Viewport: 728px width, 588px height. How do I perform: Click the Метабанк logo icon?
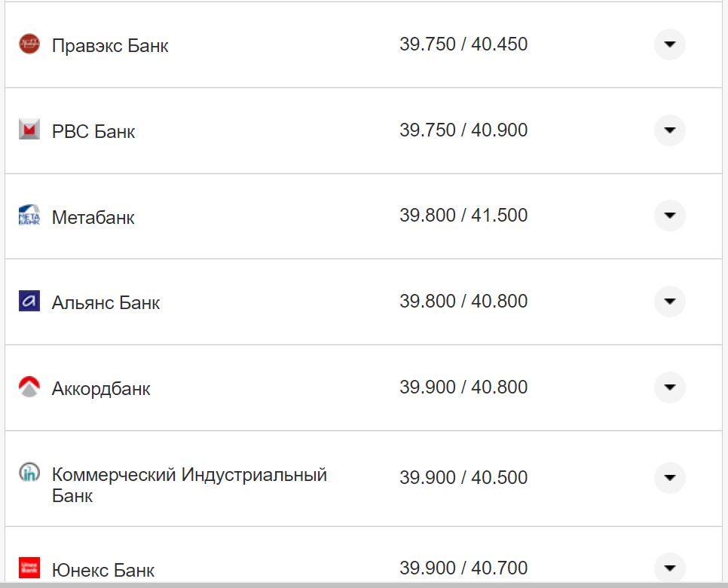click(x=29, y=216)
